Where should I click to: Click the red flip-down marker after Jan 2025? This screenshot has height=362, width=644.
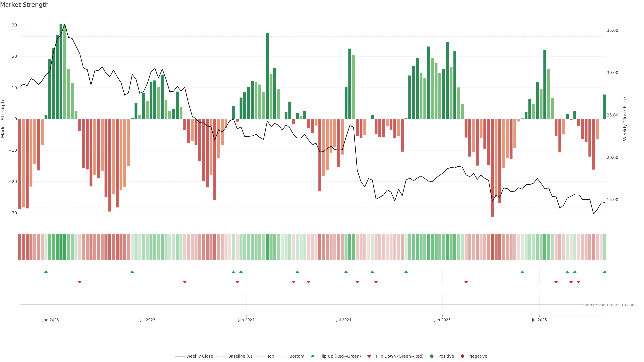pos(466,282)
